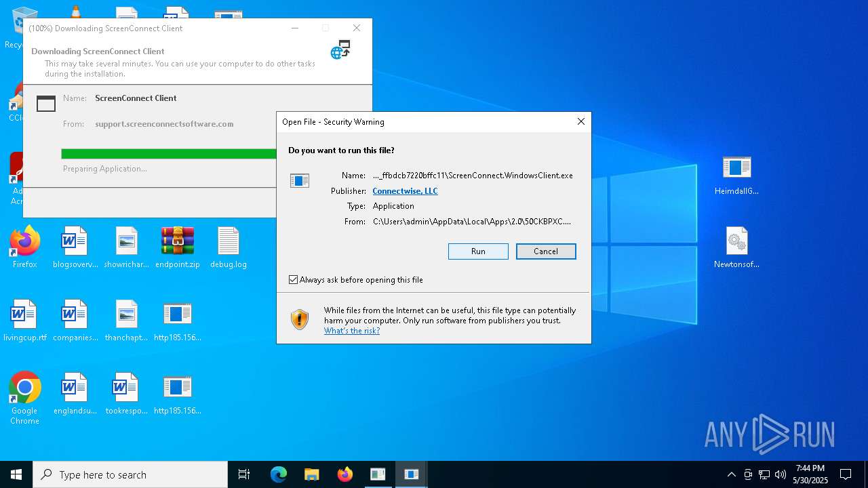Open Firefox from the taskbar

click(344, 474)
